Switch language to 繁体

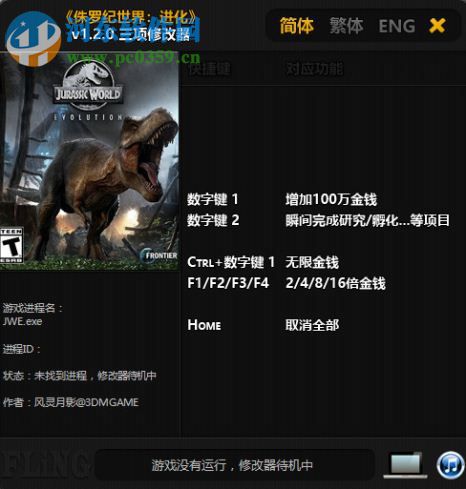(x=346, y=26)
